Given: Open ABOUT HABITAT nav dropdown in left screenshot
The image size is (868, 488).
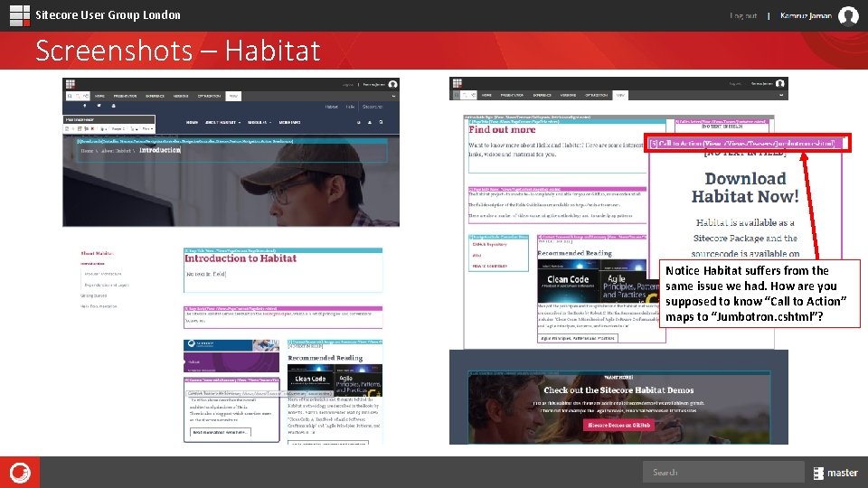Looking at the screenshot, I should (x=222, y=122).
